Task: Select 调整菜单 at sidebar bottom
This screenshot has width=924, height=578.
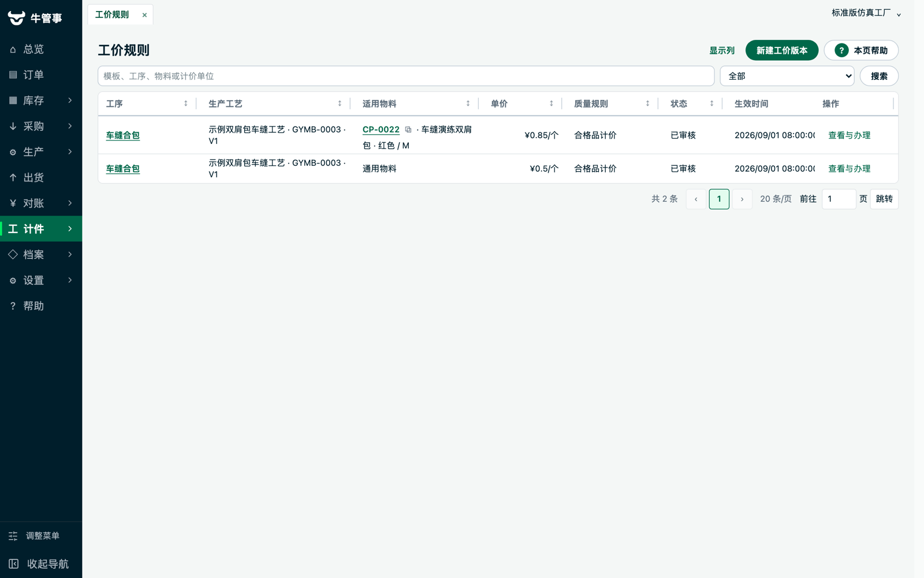Action: click(x=41, y=536)
